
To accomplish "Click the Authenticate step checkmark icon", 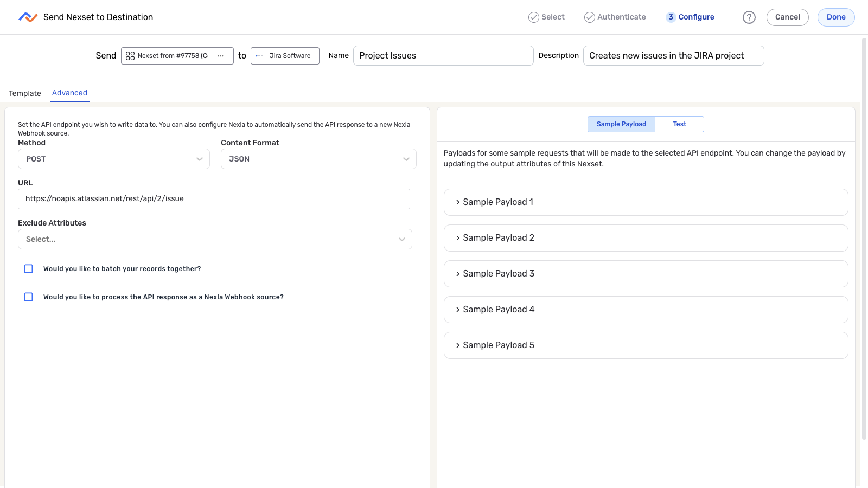I will point(589,17).
